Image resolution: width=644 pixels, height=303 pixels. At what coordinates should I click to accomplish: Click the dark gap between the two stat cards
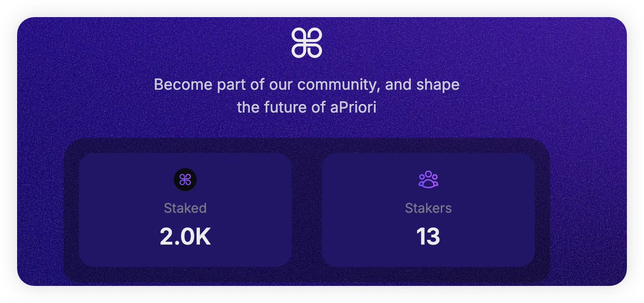[x=306, y=210]
